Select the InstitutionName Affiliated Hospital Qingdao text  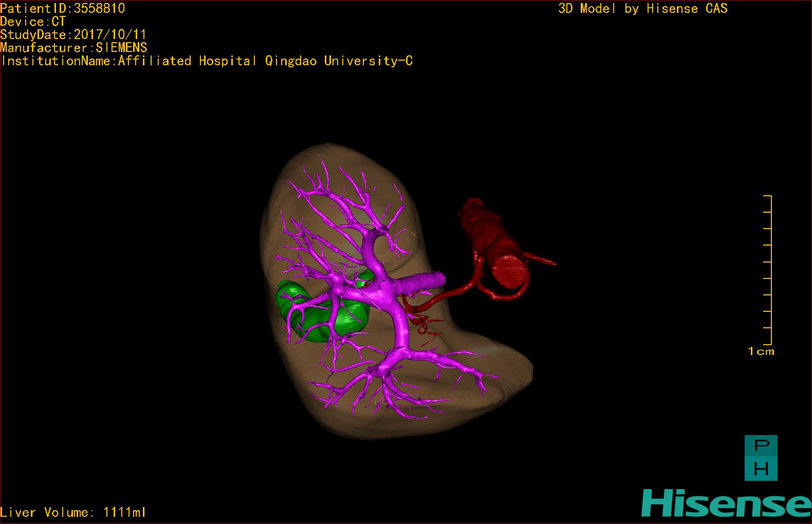[x=207, y=61]
